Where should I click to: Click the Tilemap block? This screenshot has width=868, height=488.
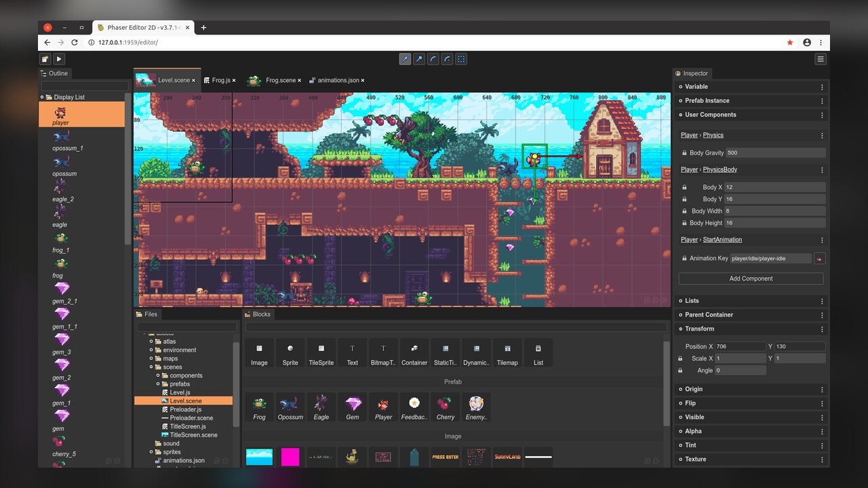(x=507, y=353)
